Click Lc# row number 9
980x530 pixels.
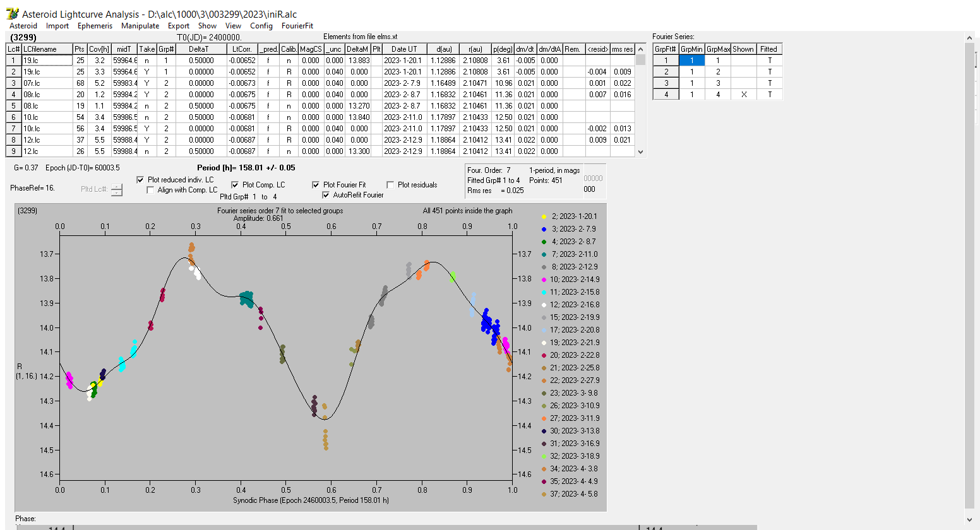pyautogui.click(x=13, y=151)
